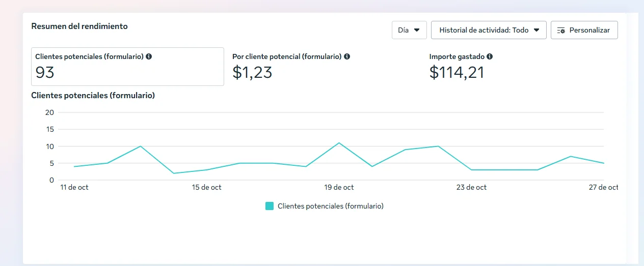Click the y-axis value 20
Image resolution: width=644 pixels, height=266 pixels.
click(49, 112)
